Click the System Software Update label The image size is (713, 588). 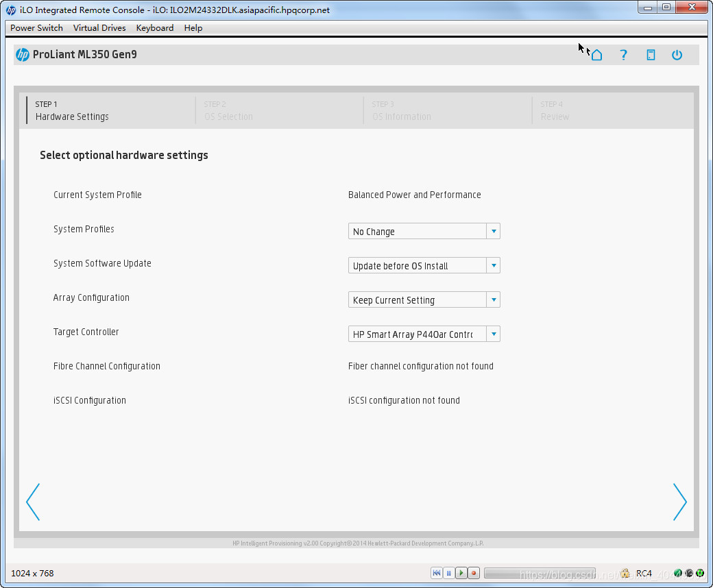click(102, 263)
